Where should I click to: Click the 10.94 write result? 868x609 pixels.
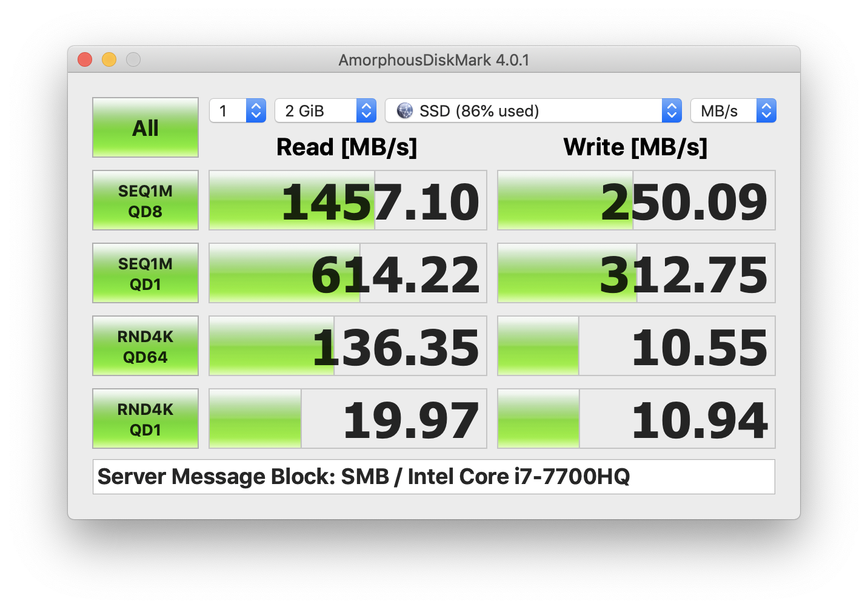(636, 419)
